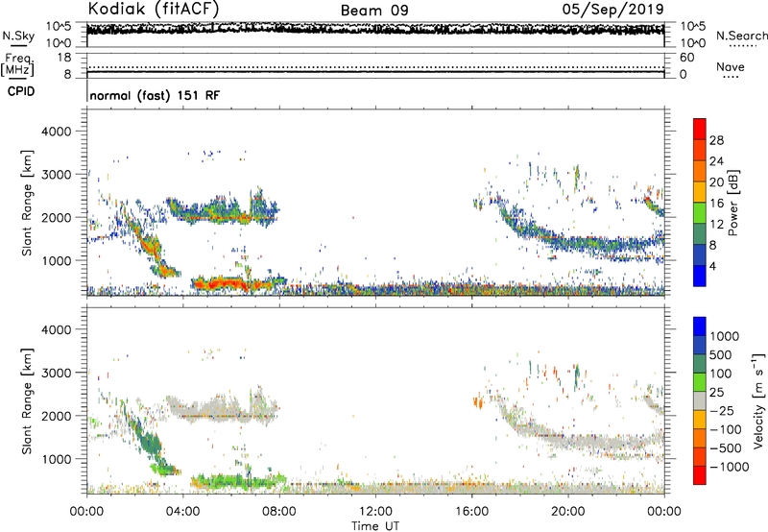The image size is (768, 532).
Task: Click the dotted frequency line in the Freq panel
Action: (x=375, y=67)
